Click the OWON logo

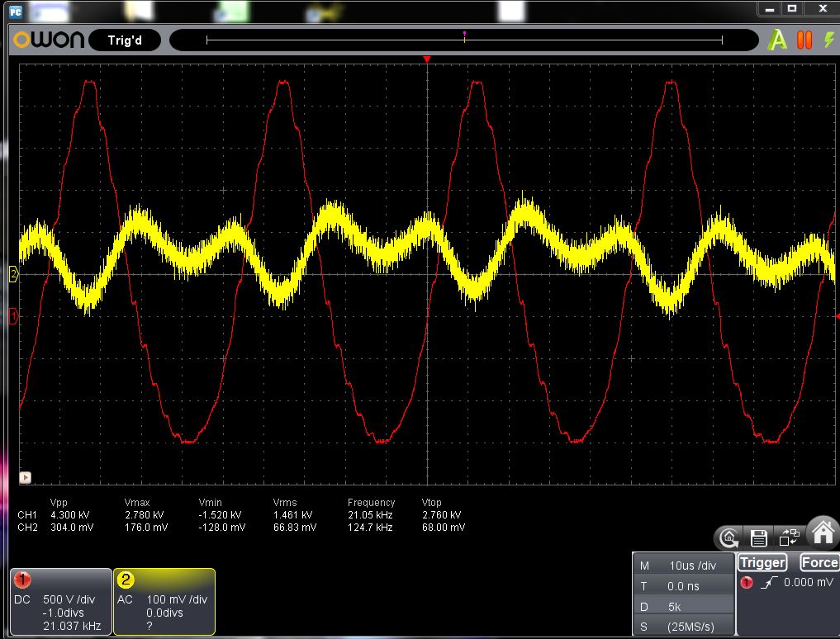click(49, 40)
